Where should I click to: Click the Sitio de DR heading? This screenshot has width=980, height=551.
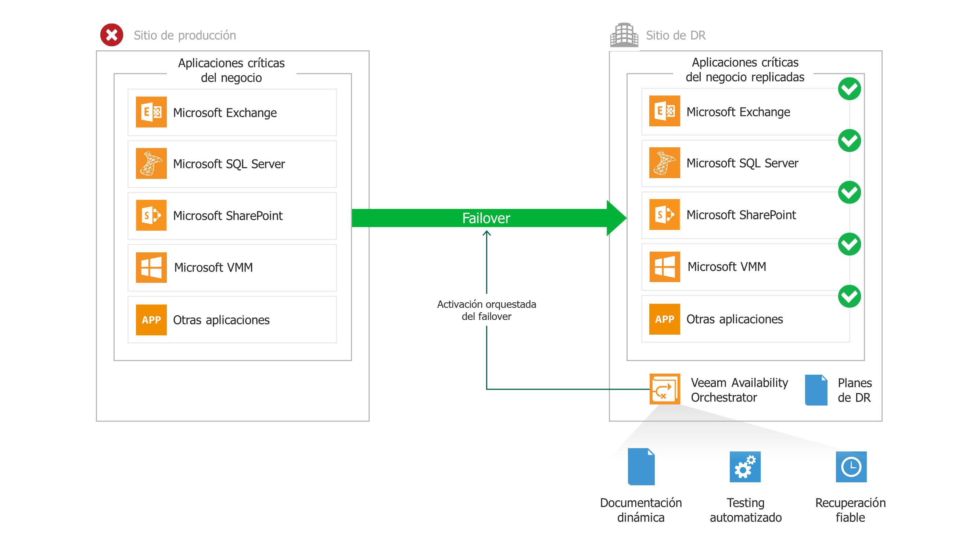675,35
